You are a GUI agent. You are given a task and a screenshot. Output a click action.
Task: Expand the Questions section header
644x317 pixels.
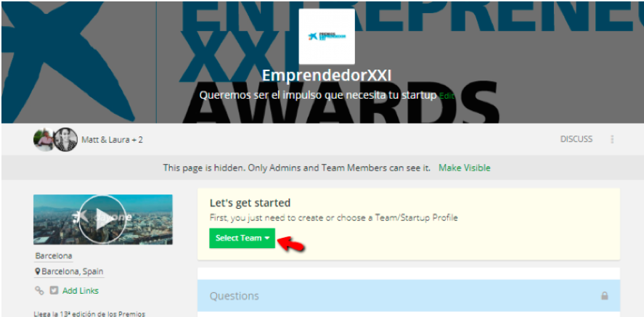tap(409, 296)
